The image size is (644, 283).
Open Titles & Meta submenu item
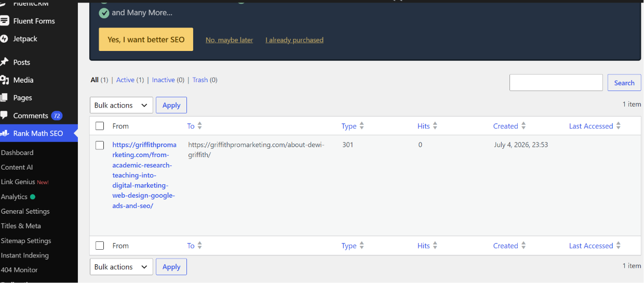click(x=21, y=226)
